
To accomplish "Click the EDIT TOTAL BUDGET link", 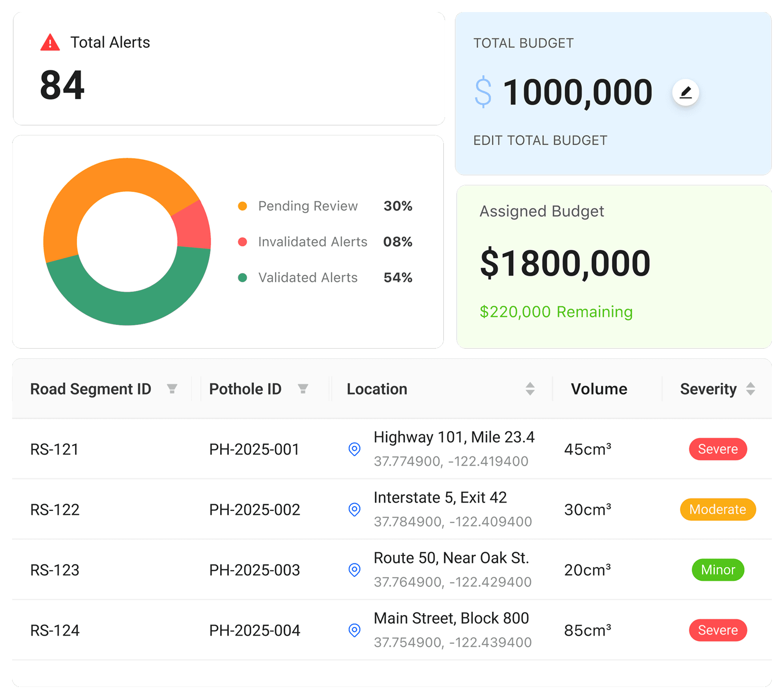I will (x=540, y=141).
